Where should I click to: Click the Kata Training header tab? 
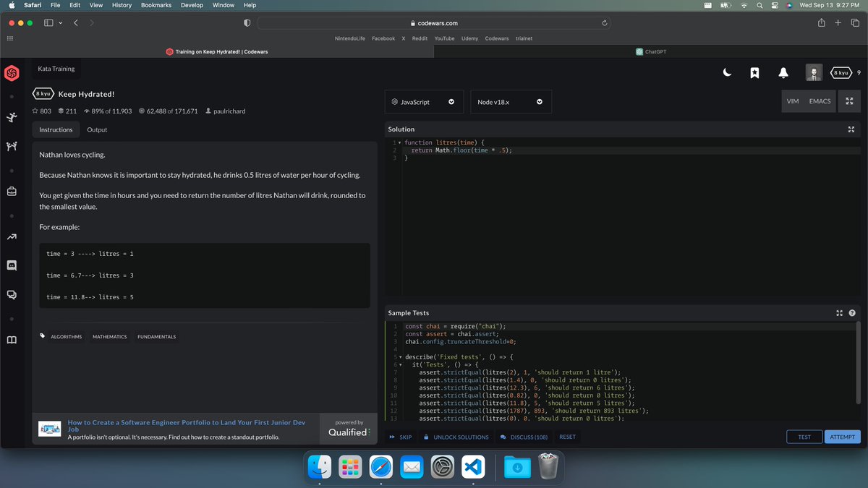pyautogui.click(x=56, y=69)
